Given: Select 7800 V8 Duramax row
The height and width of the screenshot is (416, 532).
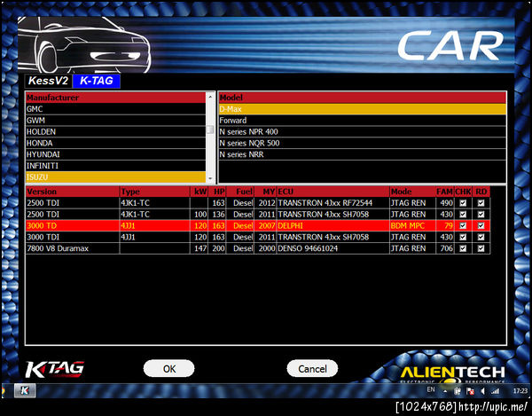Looking at the screenshot, I should (258, 248).
